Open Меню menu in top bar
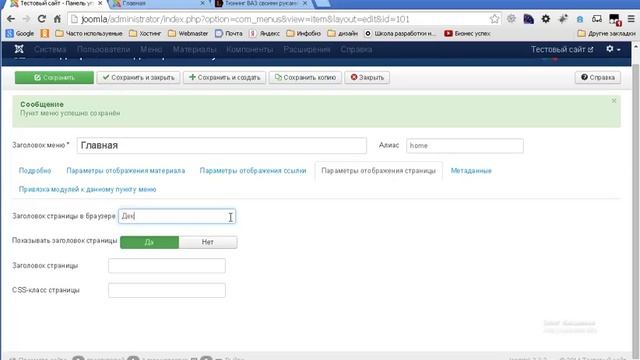Image resolution: width=640 pixels, height=360 pixels. point(151,49)
